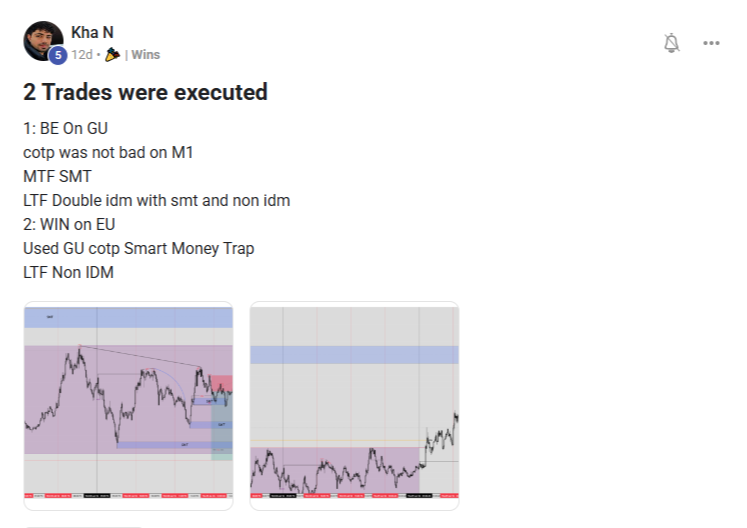
Task: Click the '1: BE On GU' text line
Action: [x=65, y=128]
